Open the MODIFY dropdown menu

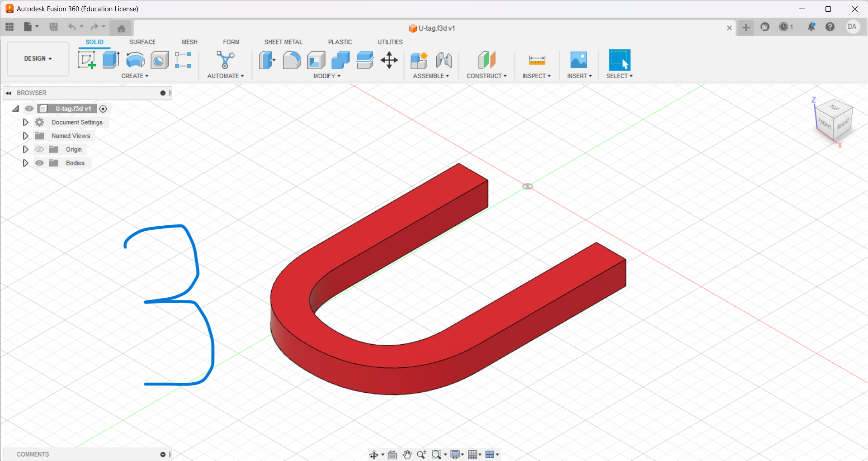click(327, 76)
